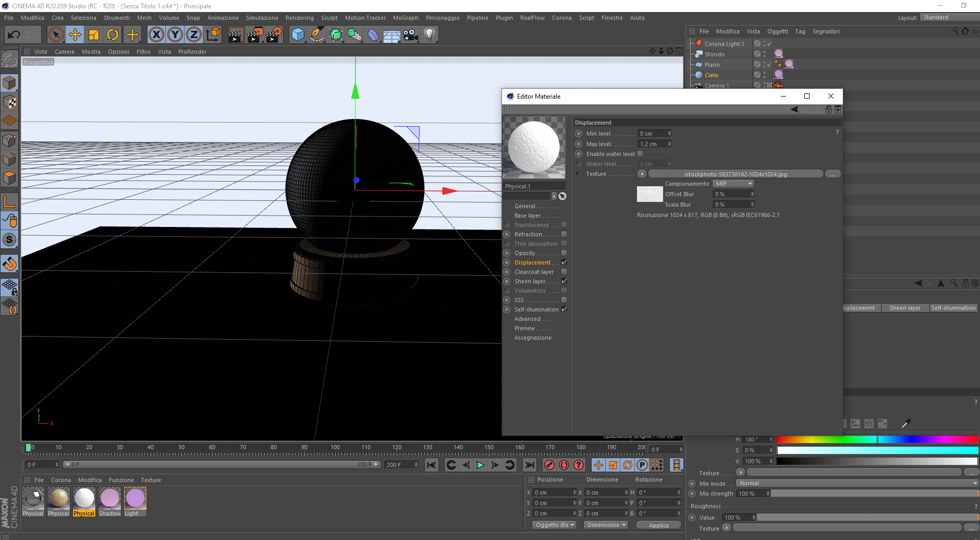980x540 pixels.
Task: Open Oggetto (Re) dropdown
Action: [x=555, y=525]
